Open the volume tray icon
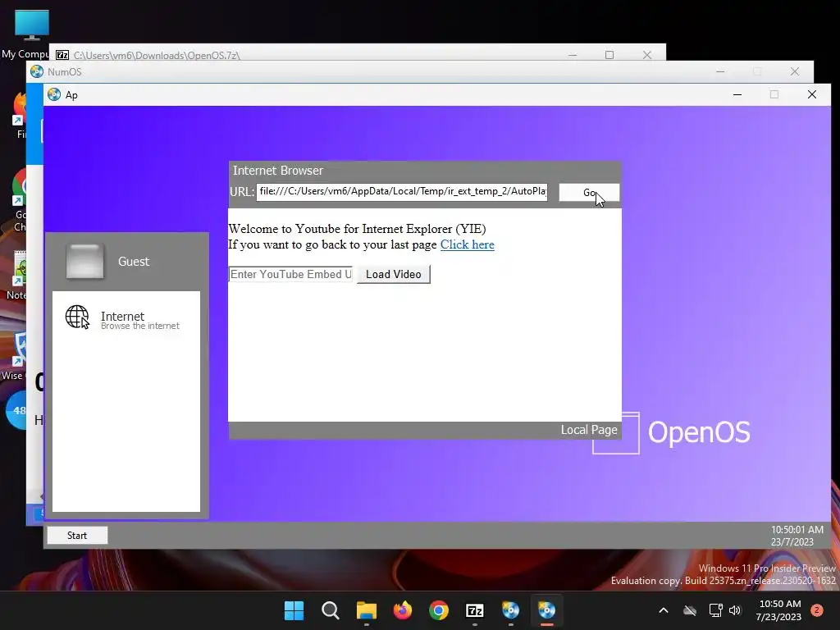This screenshot has height=630, width=840. click(735, 610)
